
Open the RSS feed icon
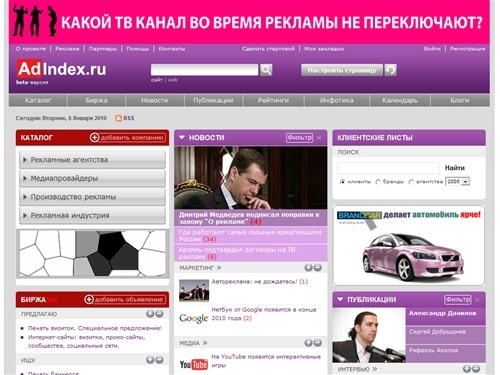(118, 118)
